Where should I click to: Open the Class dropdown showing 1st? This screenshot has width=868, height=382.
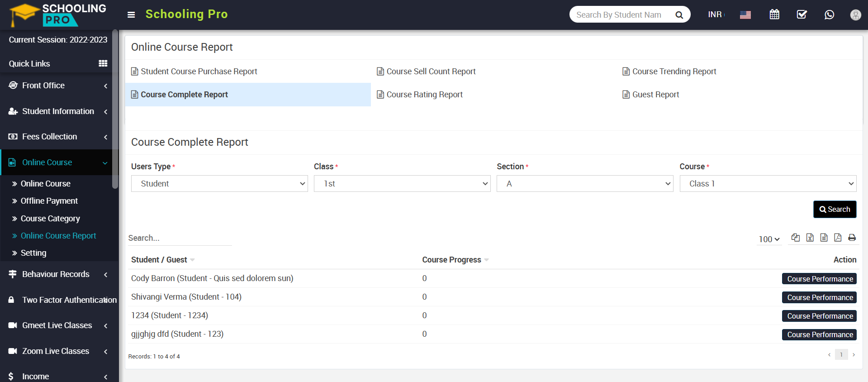[402, 183]
